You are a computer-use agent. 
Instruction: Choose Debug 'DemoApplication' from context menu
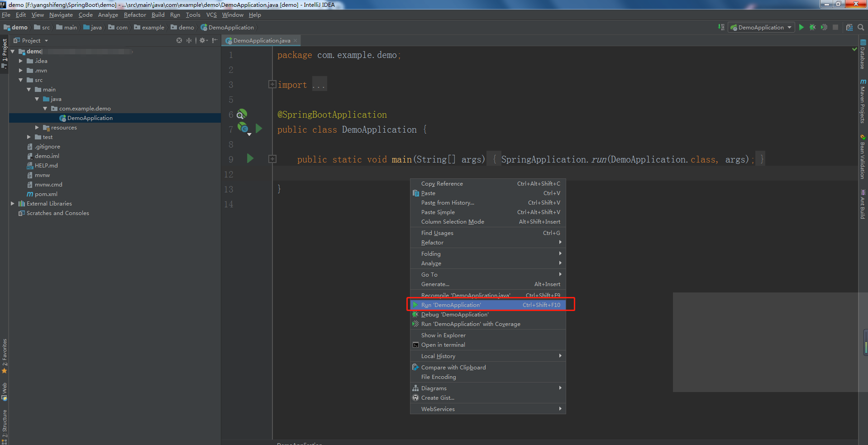(x=488, y=314)
